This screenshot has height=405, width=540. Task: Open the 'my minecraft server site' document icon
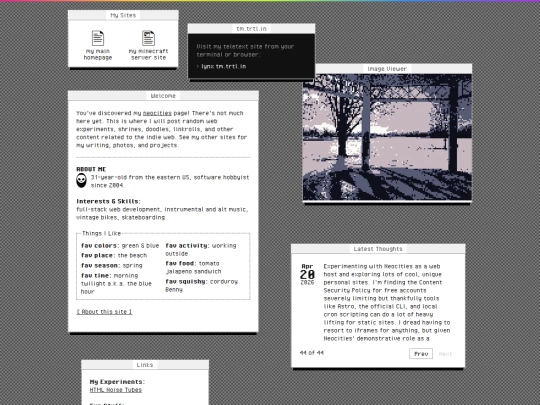pyautogui.click(x=148, y=45)
